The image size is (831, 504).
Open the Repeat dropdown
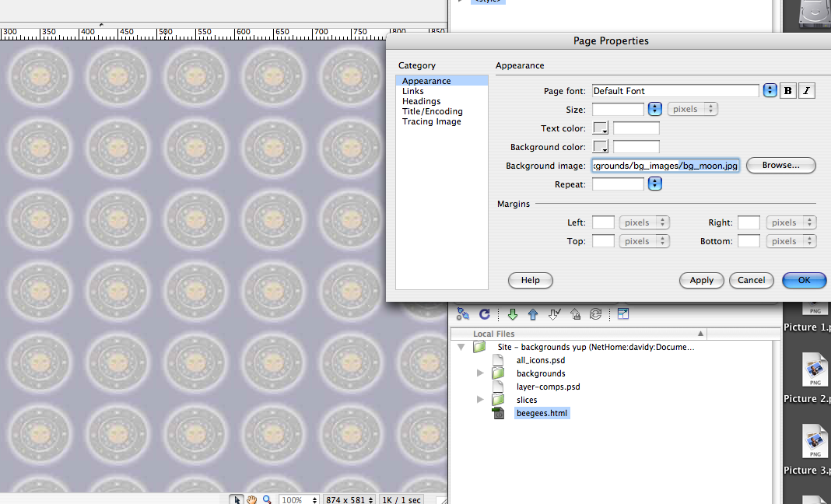[x=655, y=184]
